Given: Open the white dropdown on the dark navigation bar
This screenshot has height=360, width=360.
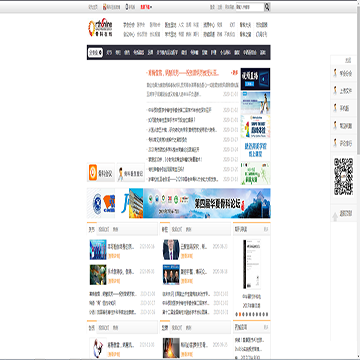Looking at the screenshot, I should click(95, 53).
